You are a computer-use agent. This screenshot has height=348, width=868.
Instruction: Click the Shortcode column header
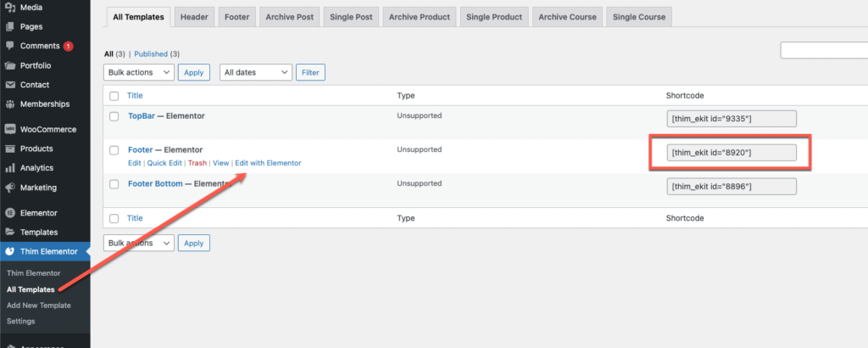point(685,95)
